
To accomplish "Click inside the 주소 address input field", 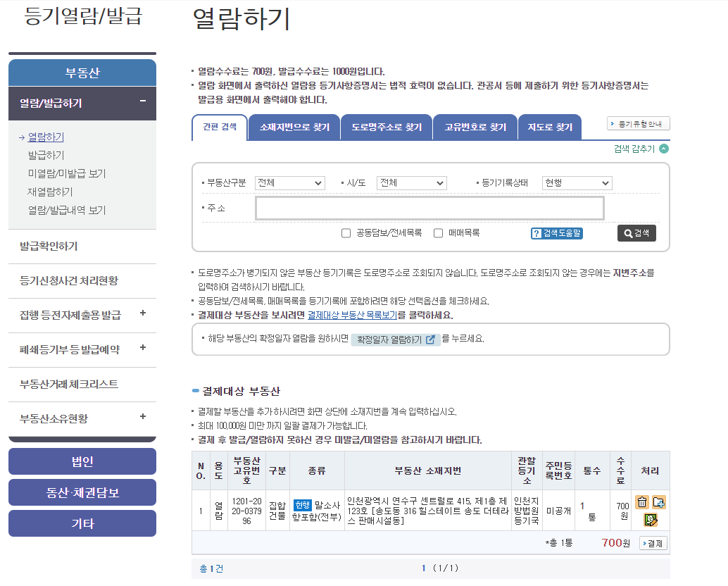I will pos(429,207).
